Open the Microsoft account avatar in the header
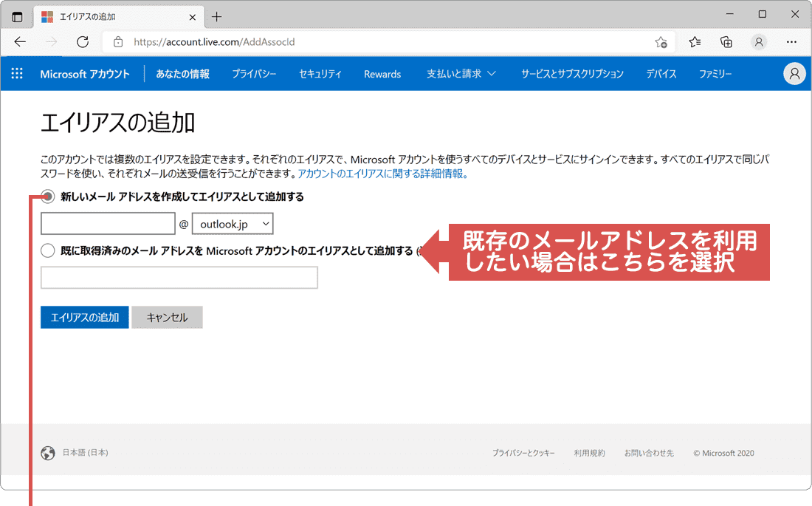This screenshot has width=812, height=506. pyautogui.click(x=794, y=73)
